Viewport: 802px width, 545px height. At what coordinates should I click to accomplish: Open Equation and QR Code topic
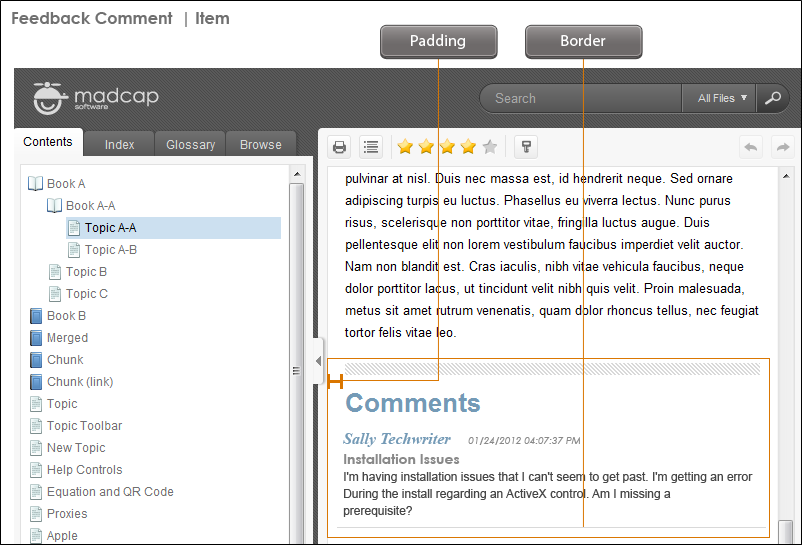(x=110, y=492)
